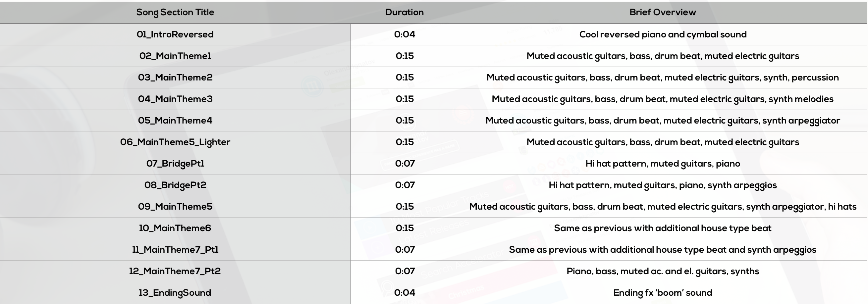Image resolution: width=868 pixels, height=304 pixels.
Task: Select the 04_MainTheme3 title cell
Action: pos(175,99)
